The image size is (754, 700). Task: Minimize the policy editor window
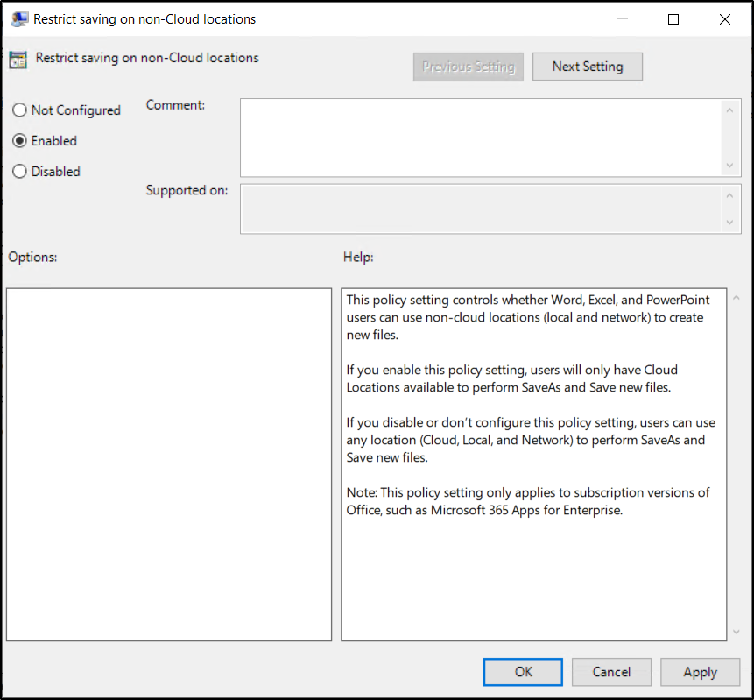tap(623, 18)
